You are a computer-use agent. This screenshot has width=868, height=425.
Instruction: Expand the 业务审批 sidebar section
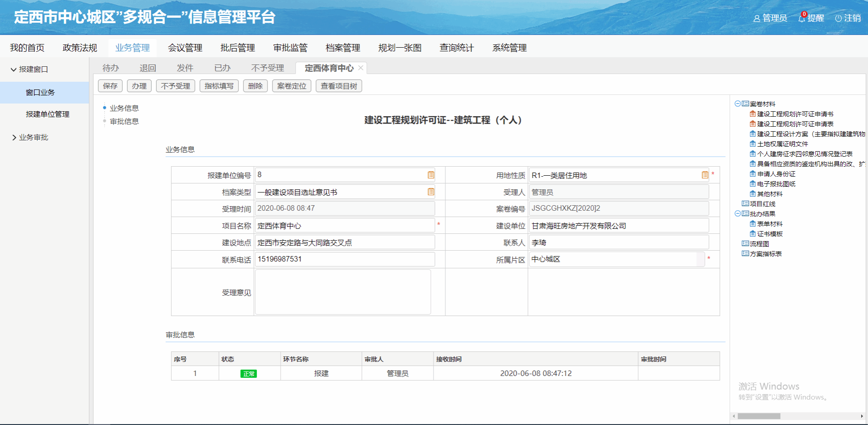pyautogui.click(x=14, y=138)
